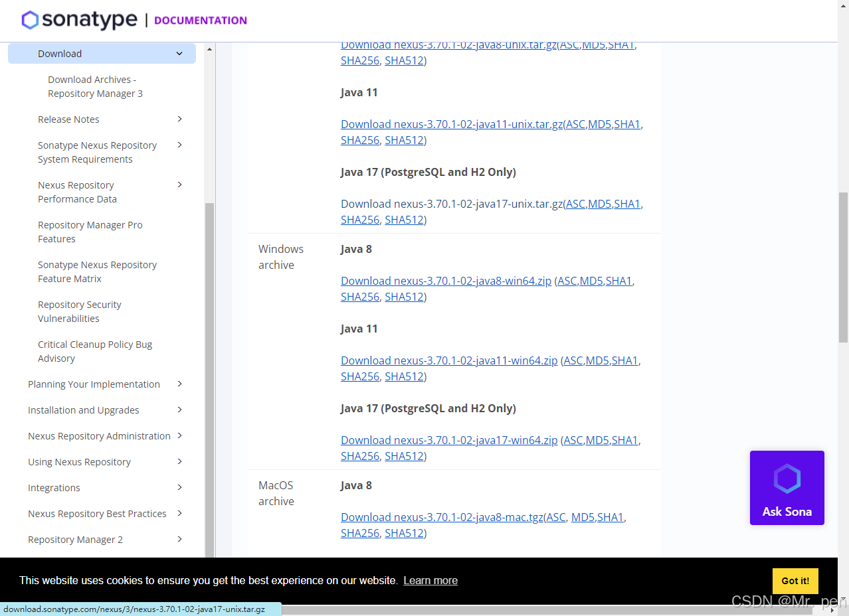849x616 pixels.
Task: Expand Nexus Repository Administration chevron
Action: (179, 435)
